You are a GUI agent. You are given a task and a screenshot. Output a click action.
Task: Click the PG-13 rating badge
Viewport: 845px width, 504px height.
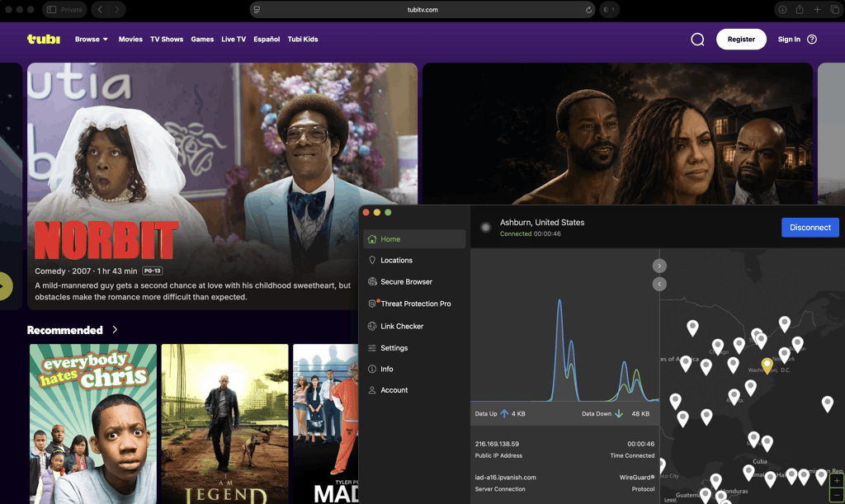(x=153, y=271)
